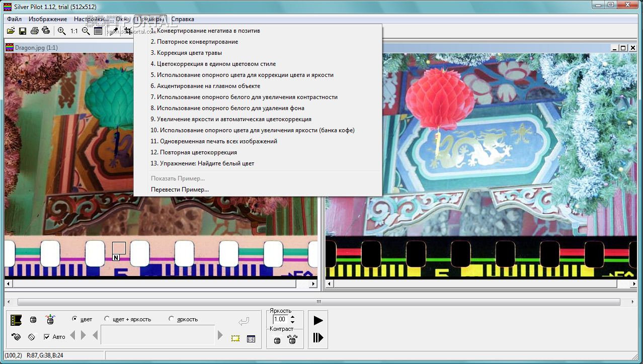Click the plain barrel icon beside the filmstrip

tap(33, 320)
